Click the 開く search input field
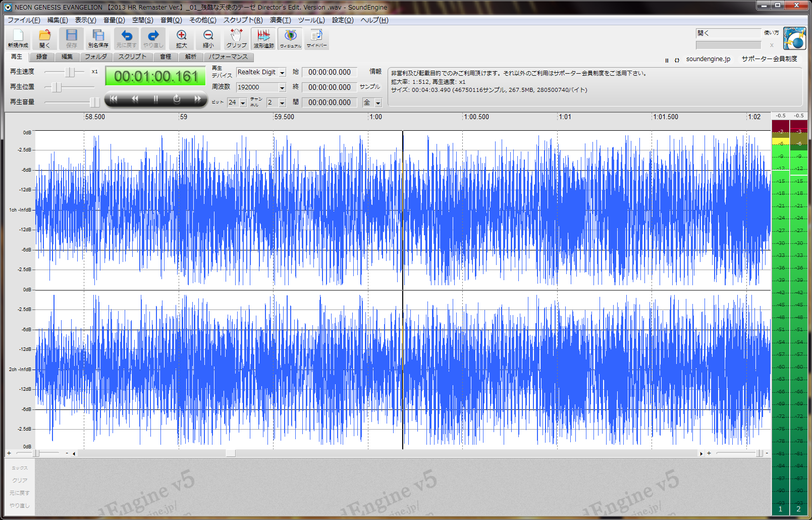 (x=728, y=33)
